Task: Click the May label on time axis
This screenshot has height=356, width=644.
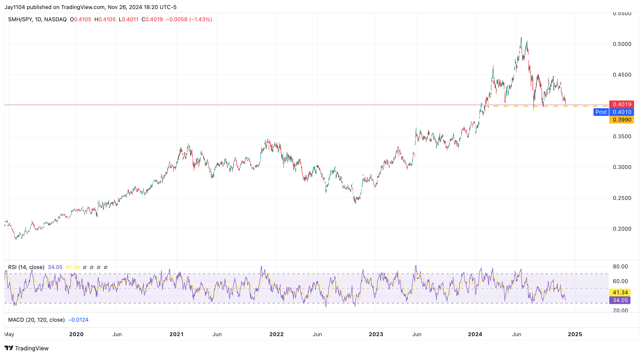Action: point(9,334)
